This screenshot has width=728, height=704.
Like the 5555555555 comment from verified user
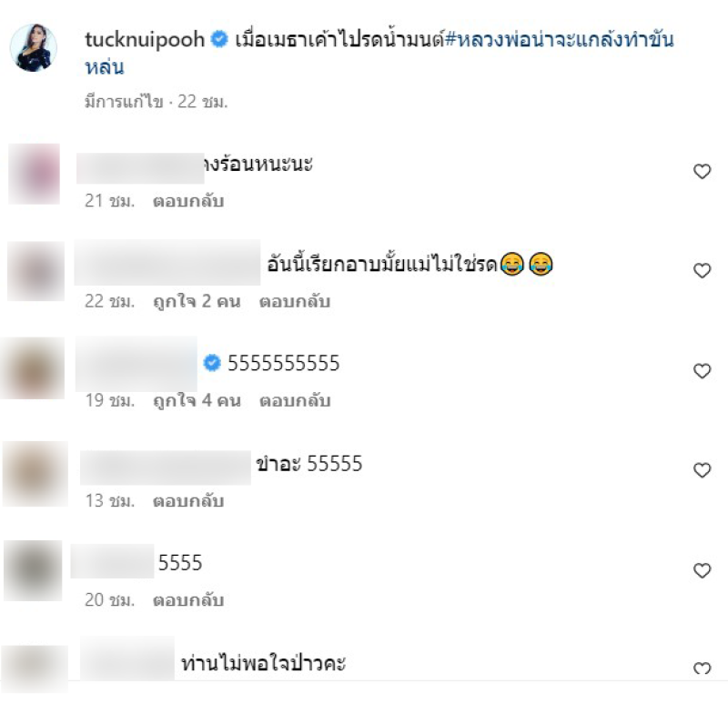702,371
